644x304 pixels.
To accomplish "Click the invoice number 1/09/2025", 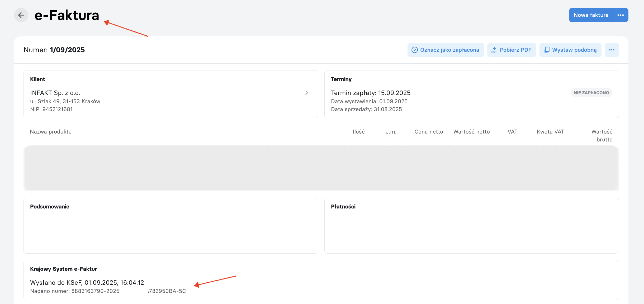I will pos(67,50).
